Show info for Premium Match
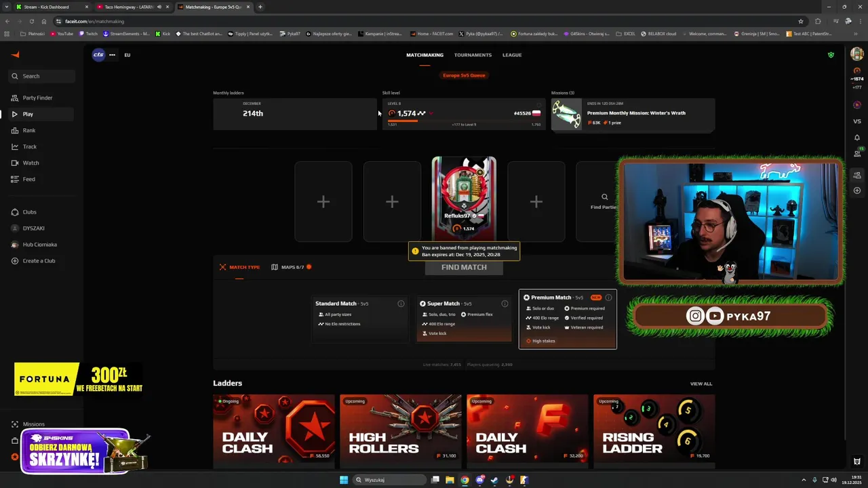Image resolution: width=868 pixels, height=488 pixels. (608, 298)
